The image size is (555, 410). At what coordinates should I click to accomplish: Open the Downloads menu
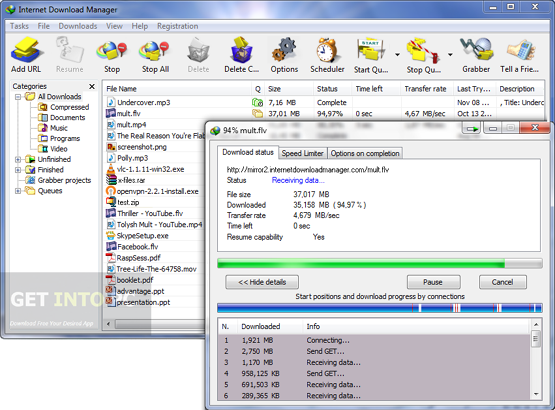pyautogui.click(x=78, y=26)
